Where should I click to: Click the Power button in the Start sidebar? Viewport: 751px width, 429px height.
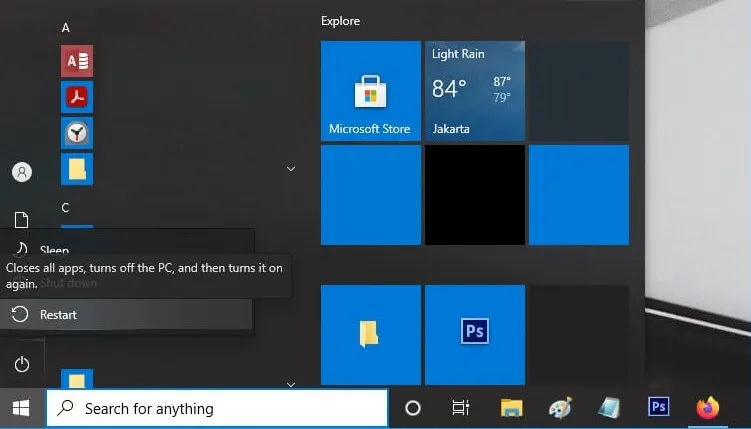(22, 365)
